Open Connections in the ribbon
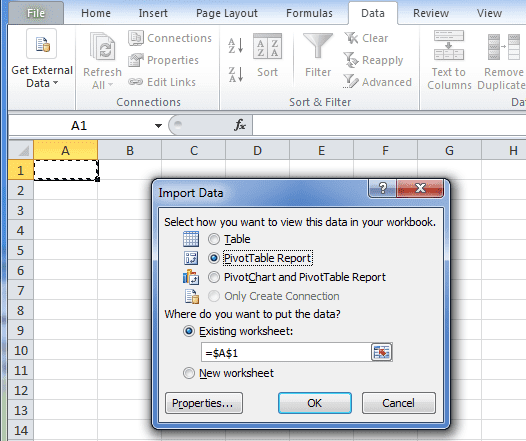 tap(170, 38)
